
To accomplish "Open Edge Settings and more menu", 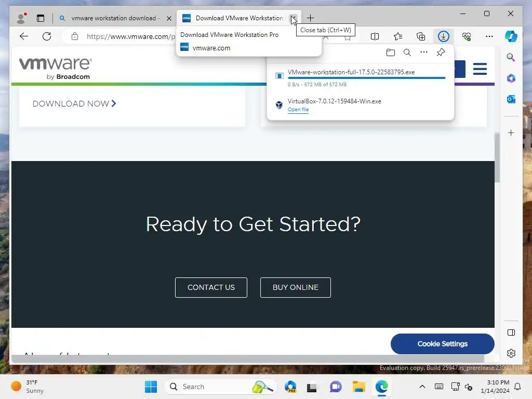I will 489,36.
